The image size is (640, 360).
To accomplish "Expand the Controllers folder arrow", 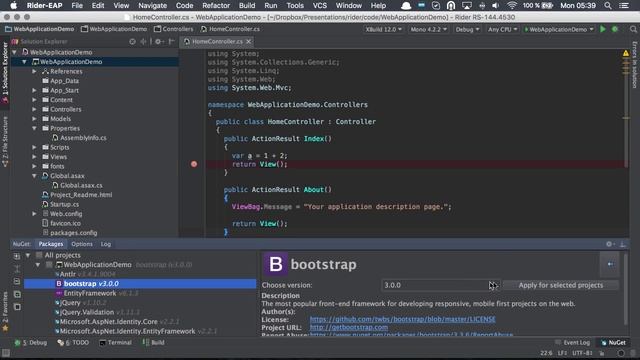I will 35,109.
